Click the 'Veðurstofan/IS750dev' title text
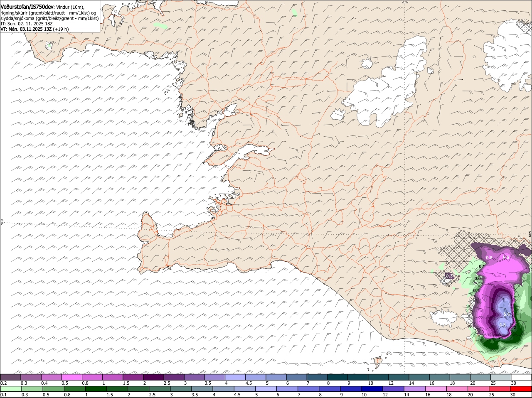This screenshot has width=532, height=398. coord(27,7)
